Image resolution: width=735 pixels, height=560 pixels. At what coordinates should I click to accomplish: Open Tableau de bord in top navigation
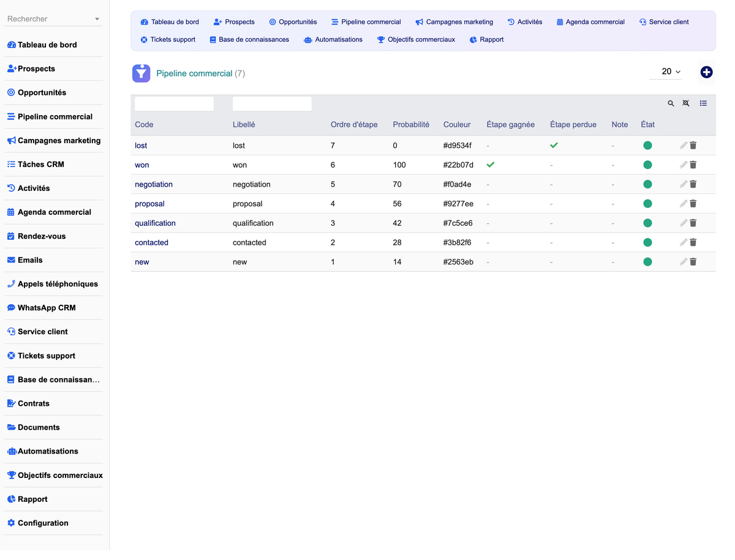170,22
